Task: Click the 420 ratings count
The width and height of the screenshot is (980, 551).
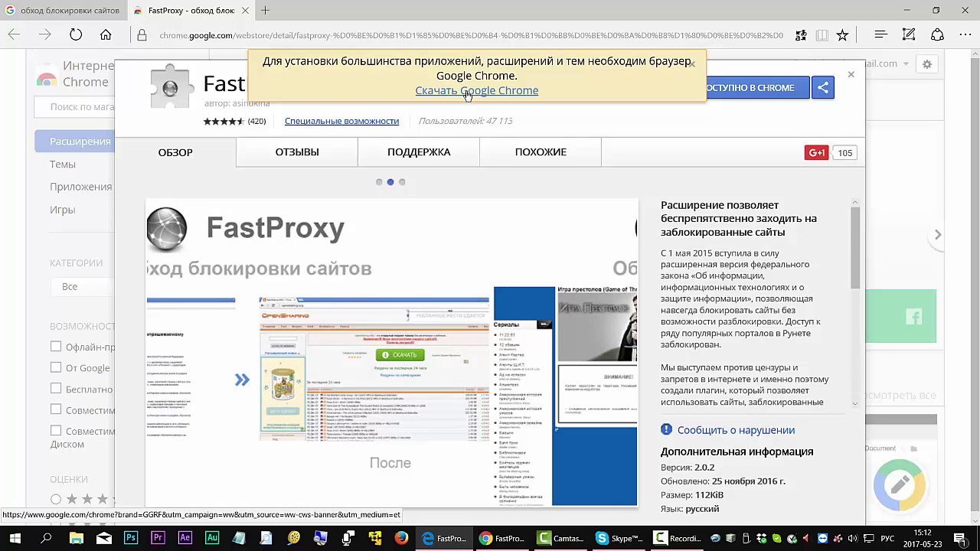Action: tap(256, 121)
